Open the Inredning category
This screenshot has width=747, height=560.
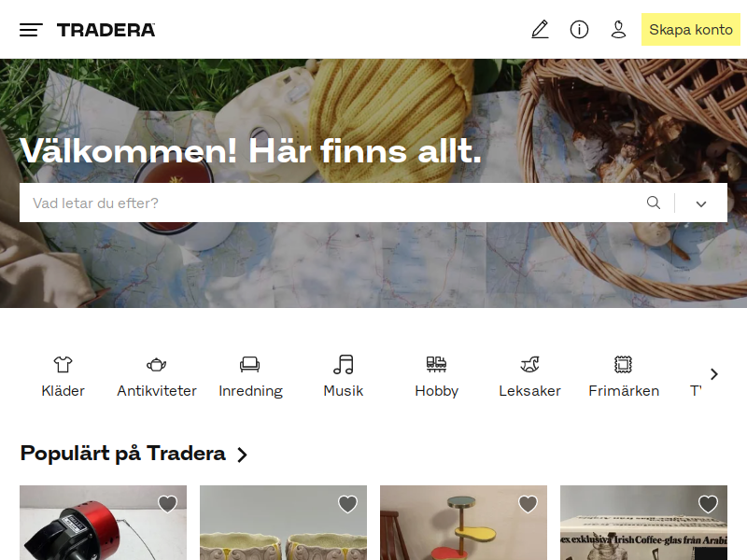250,377
